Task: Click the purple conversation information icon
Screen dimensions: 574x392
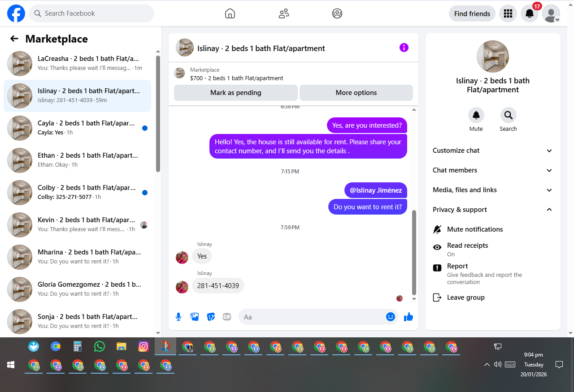Action: coord(404,47)
